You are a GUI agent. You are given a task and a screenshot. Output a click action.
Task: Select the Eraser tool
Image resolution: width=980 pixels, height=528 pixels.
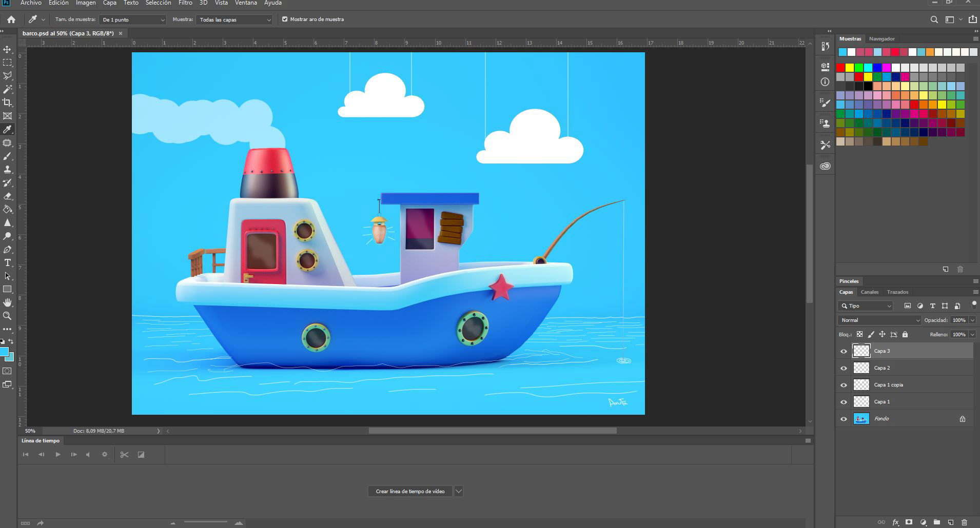click(7, 196)
